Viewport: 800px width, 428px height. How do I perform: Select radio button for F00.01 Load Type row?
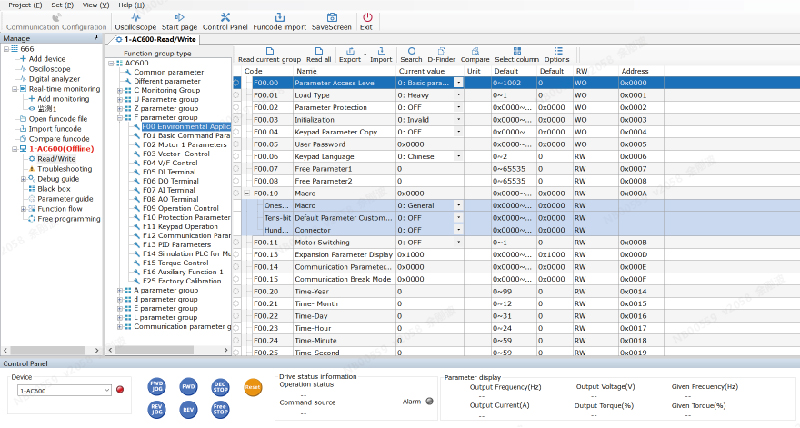237,95
